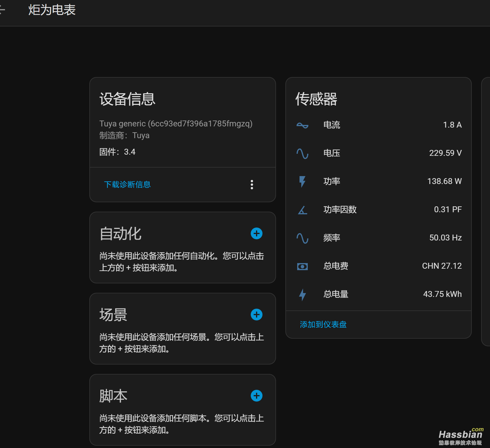
Task: Open the 频率 sensor entity label
Action: [x=332, y=238]
